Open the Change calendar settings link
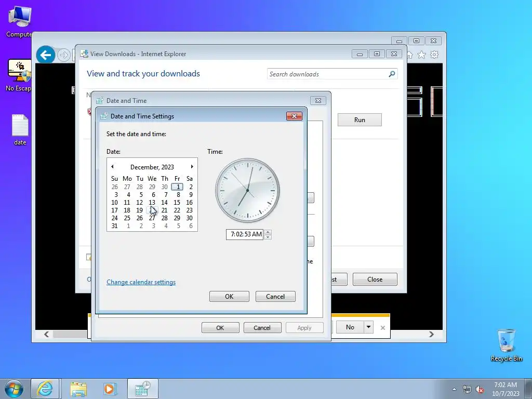This screenshot has height=399, width=532. pyautogui.click(x=141, y=282)
